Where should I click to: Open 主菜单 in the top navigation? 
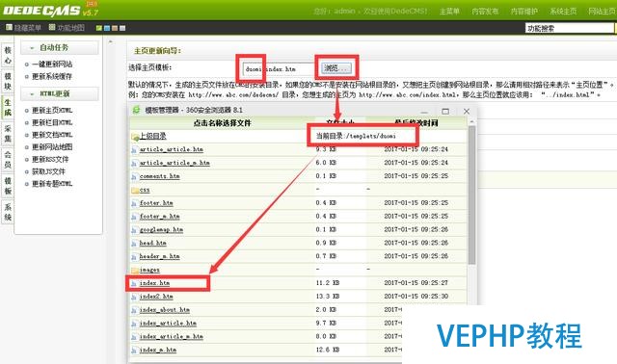tap(449, 11)
